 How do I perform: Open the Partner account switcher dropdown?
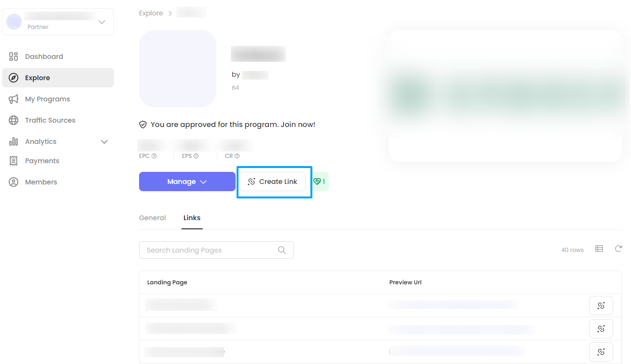[101, 22]
